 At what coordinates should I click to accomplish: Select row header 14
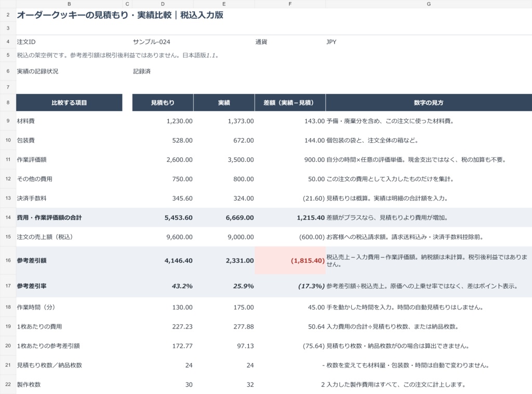click(8, 218)
